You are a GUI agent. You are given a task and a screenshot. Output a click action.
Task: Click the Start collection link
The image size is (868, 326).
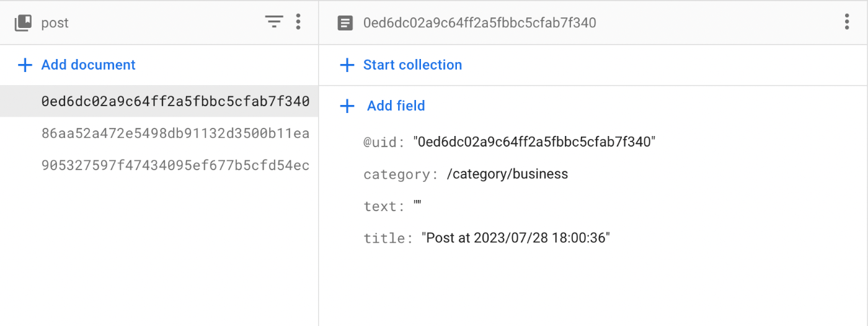(412, 65)
